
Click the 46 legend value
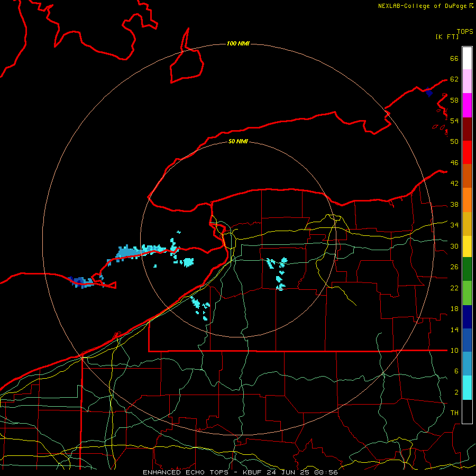coord(454,162)
